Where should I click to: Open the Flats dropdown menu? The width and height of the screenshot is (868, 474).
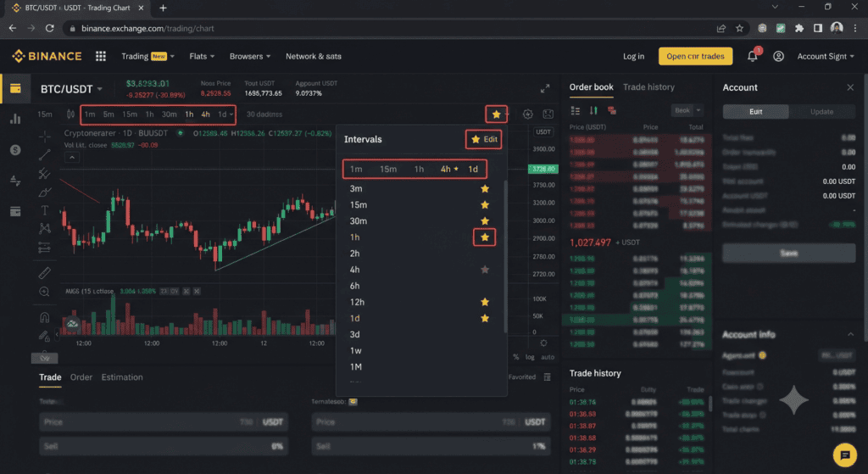202,56
